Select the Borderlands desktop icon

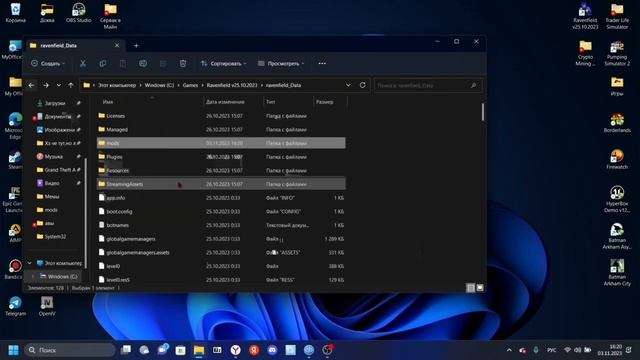pyautogui.click(x=617, y=123)
